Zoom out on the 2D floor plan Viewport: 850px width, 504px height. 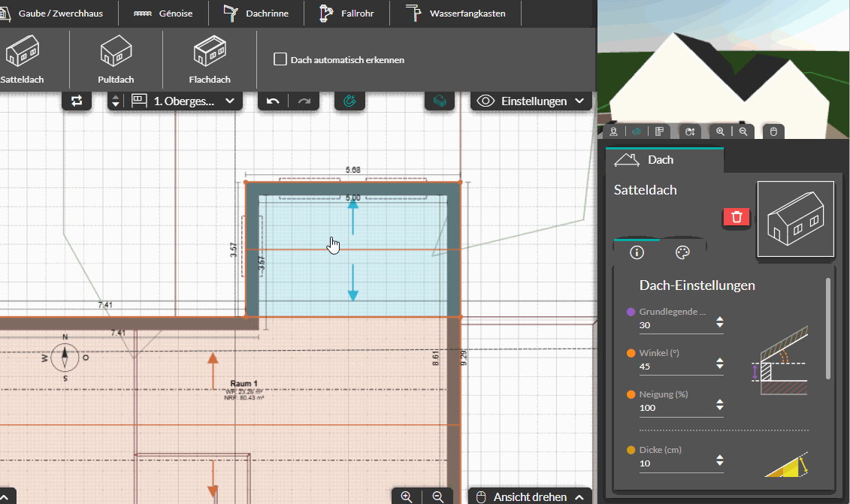click(438, 496)
